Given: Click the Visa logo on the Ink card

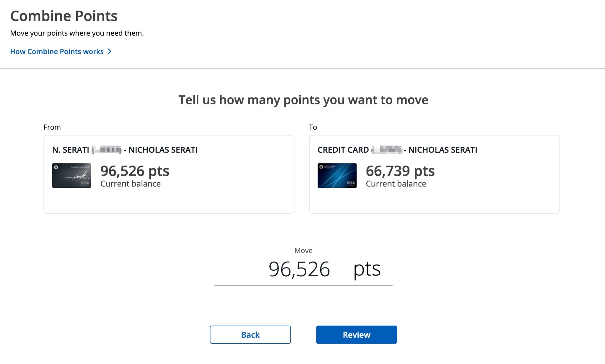Looking at the screenshot, I should tap(85, 184).
